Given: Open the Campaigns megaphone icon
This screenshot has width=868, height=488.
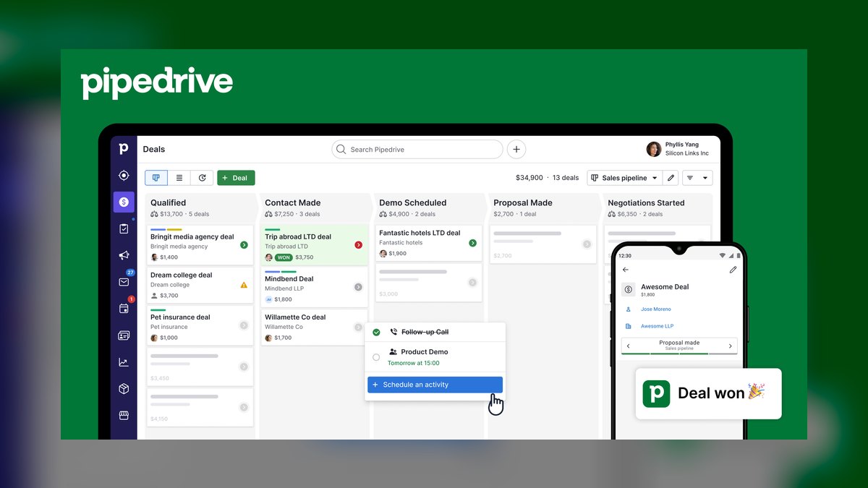Looking at the screenshot, I should click(124, 255).
